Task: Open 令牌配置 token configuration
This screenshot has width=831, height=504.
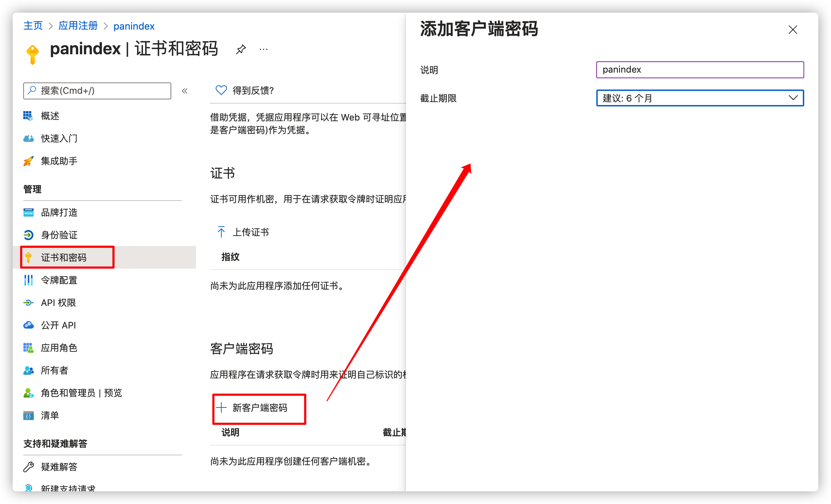Action: point(59,280)
